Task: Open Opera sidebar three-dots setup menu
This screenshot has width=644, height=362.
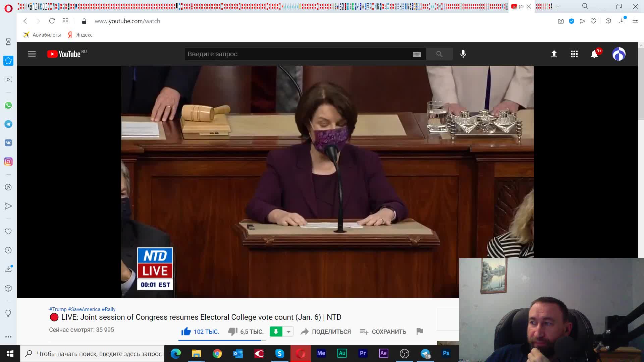Action: coord(8,337)
